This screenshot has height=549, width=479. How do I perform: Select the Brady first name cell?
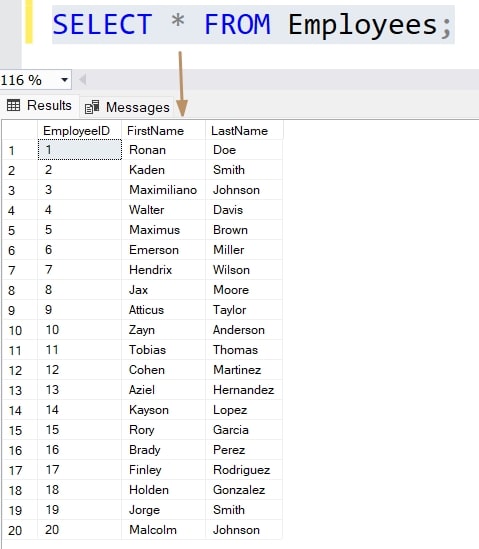pyautogui.click(x=164, y=450)
